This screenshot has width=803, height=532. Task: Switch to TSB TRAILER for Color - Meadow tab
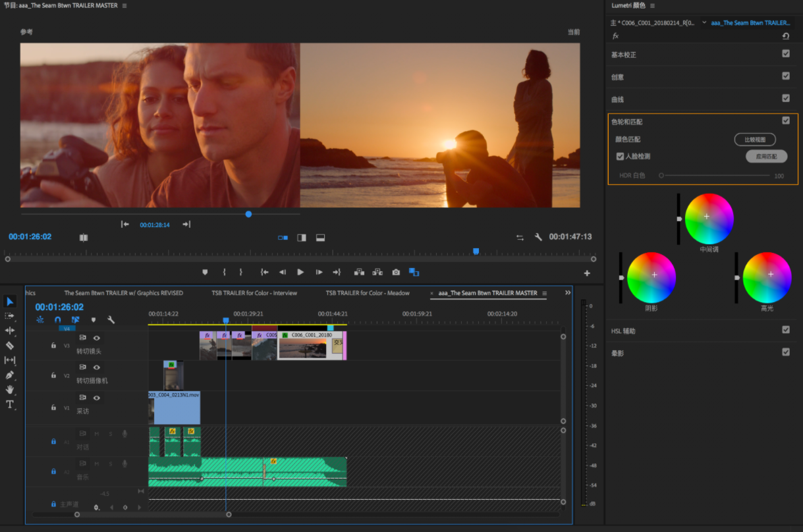pyautogui.click(x=367, y=293)
